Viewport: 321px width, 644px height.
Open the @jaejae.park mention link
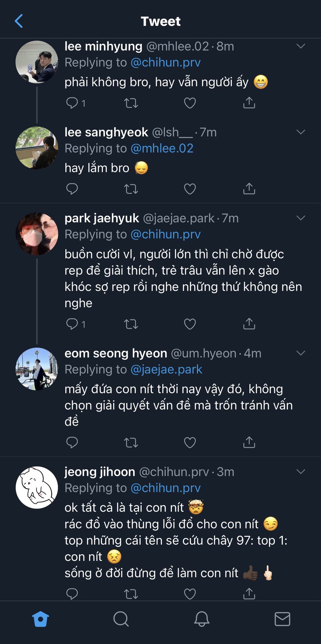[x=166, y=369]
